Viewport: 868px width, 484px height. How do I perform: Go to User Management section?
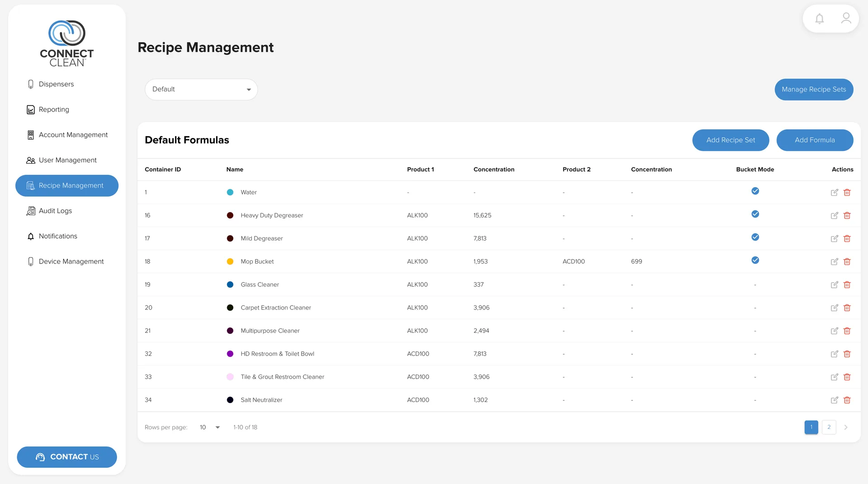pyautogui.click(x=67, y=160)
